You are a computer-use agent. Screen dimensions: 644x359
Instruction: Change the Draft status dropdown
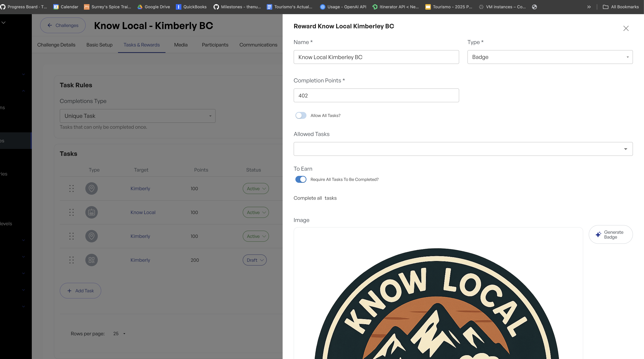(254, 260)
